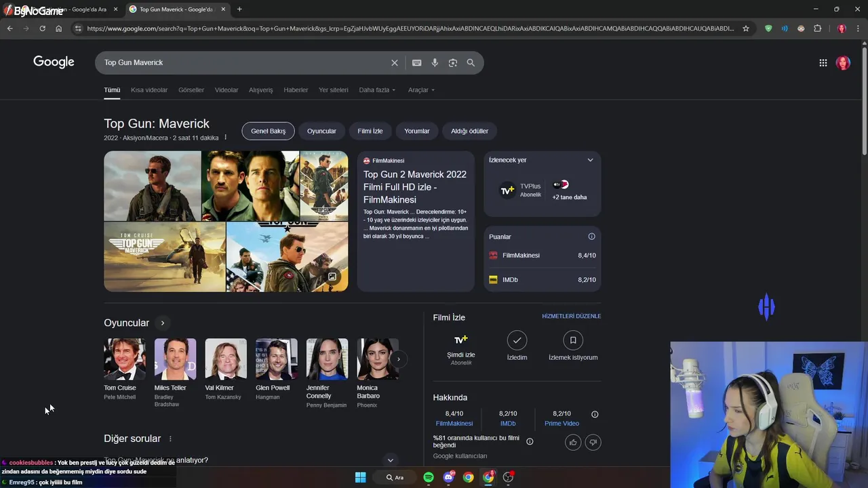
Task: Open info icon next to Puanlar
Action: tap(591, 237)
